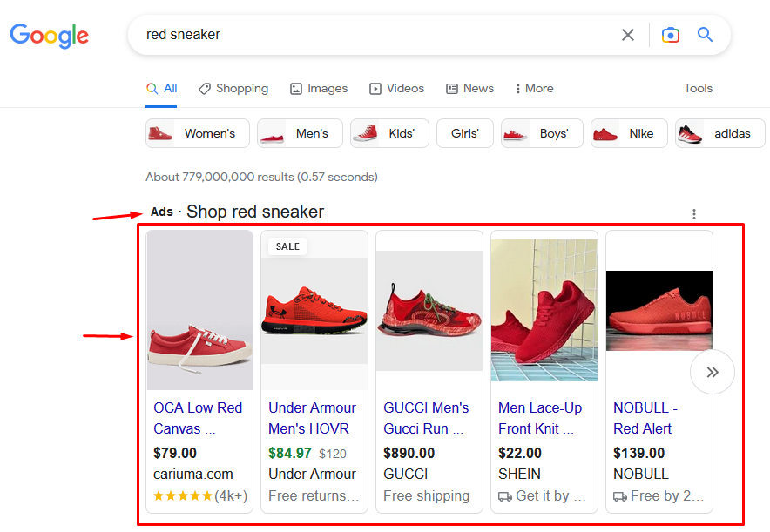Viewport: 770px width, 532px height.
Task: Open the NOBULL - Red Alert link
Action: coord(645,418)
